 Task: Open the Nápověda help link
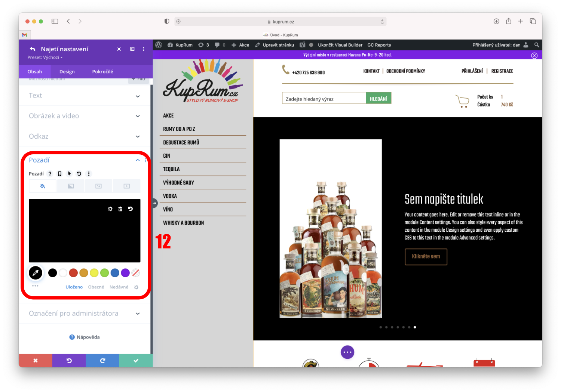[85, 337]
